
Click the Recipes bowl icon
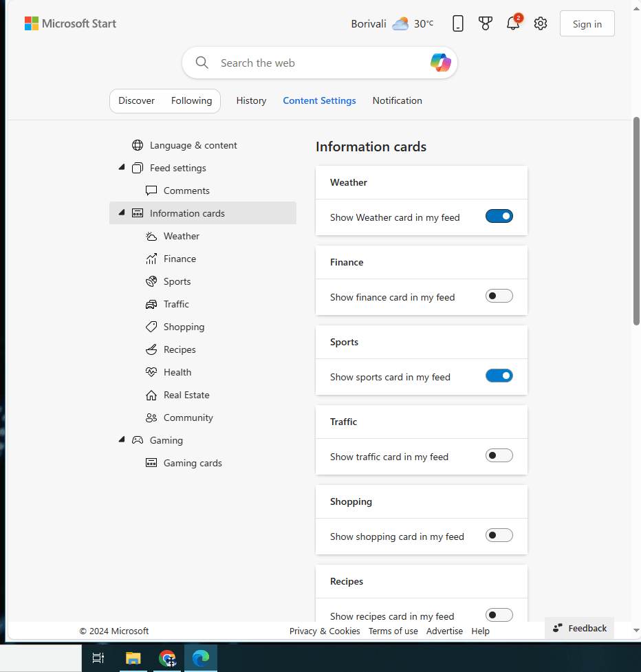coord(151,349)
